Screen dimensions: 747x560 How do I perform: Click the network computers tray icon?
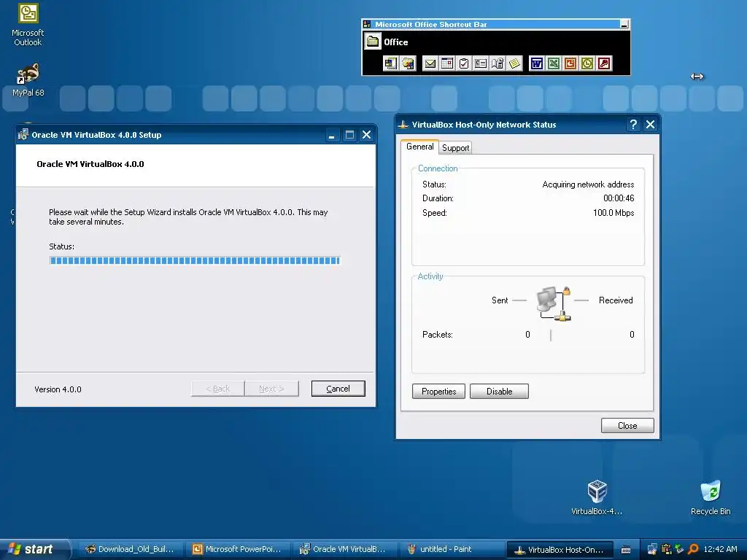pos(652,550)
